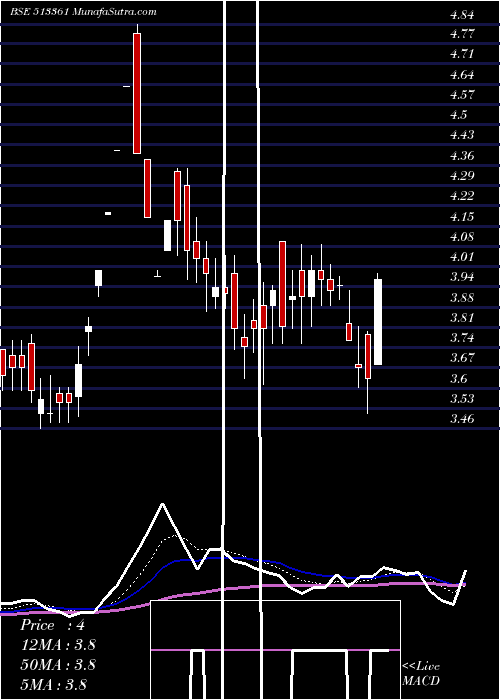Select the '5MA : 3.8' readout
The width and height of the screenshot is (500, 700).
point(54,684)
